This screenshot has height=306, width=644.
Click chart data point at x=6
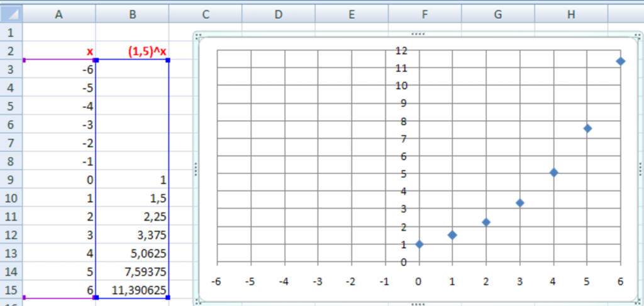coord(621,61)
